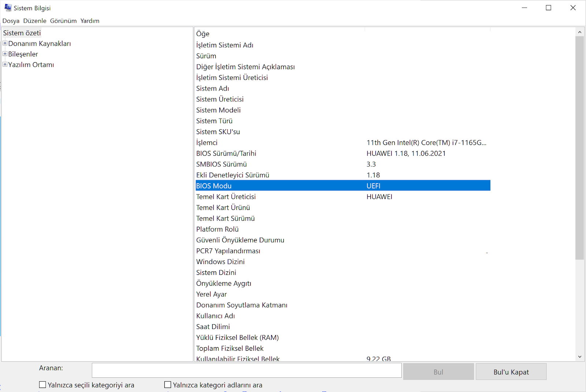Enable Yalnızca kategori adlarını ara checkbox

coord(168,385)
